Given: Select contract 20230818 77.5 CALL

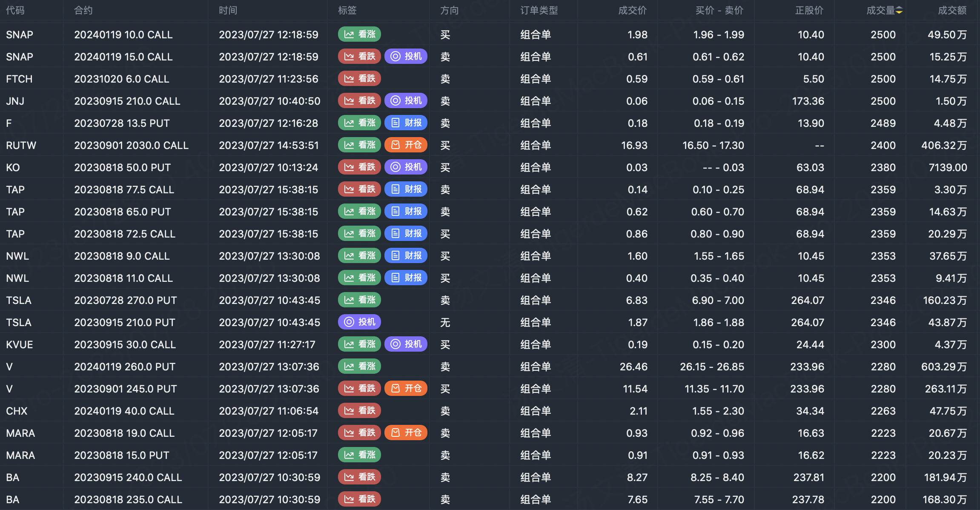Looking at the screenshot, I should click(124, 189).
